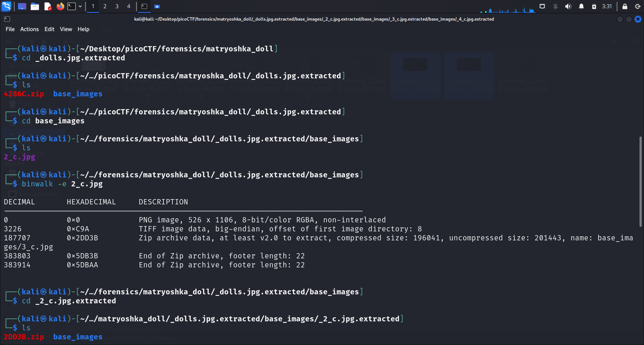Open the File menu
The height and width of the screenshot is (345, 644).
(x=10, y=29)
